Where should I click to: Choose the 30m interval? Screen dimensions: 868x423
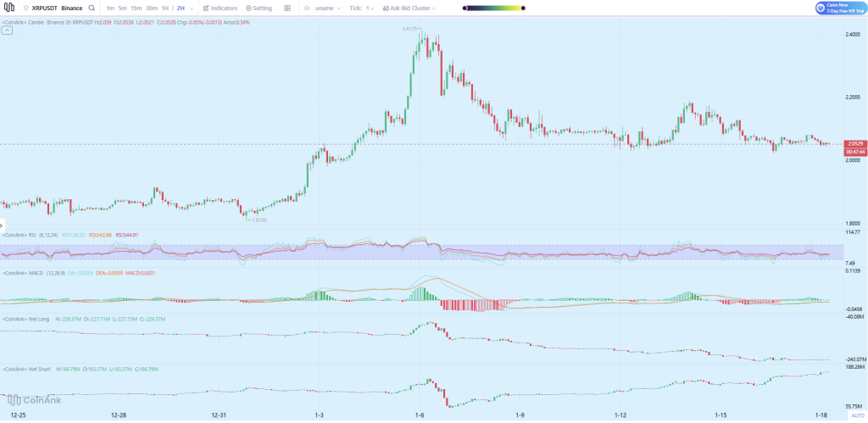(152, 8)
